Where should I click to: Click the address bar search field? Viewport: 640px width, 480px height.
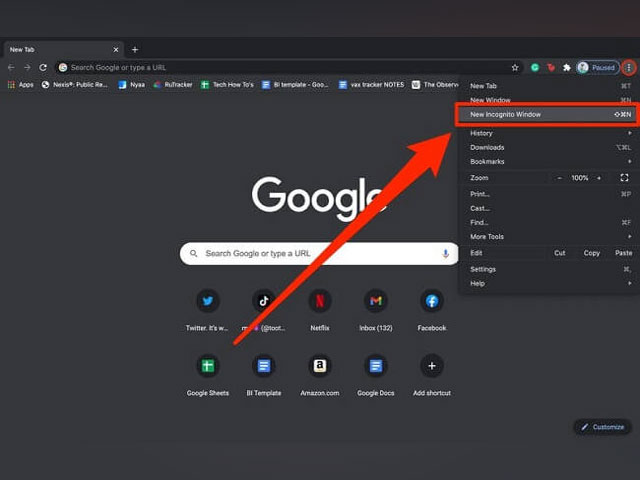(286, 67)
